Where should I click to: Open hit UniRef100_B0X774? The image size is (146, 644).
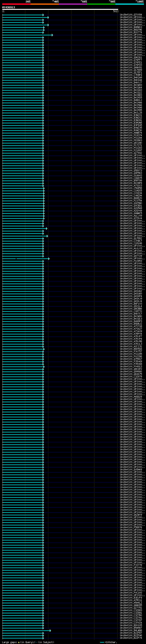click(131, 32)
